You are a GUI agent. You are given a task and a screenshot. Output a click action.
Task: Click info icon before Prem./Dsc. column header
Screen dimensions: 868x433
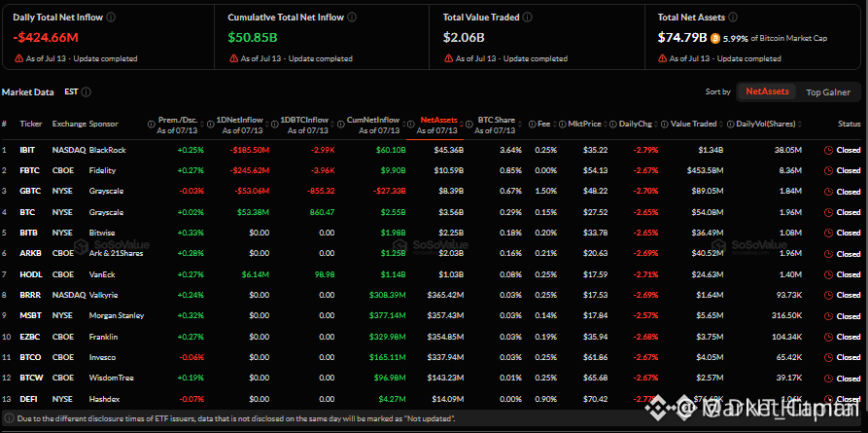click(151, 125)
